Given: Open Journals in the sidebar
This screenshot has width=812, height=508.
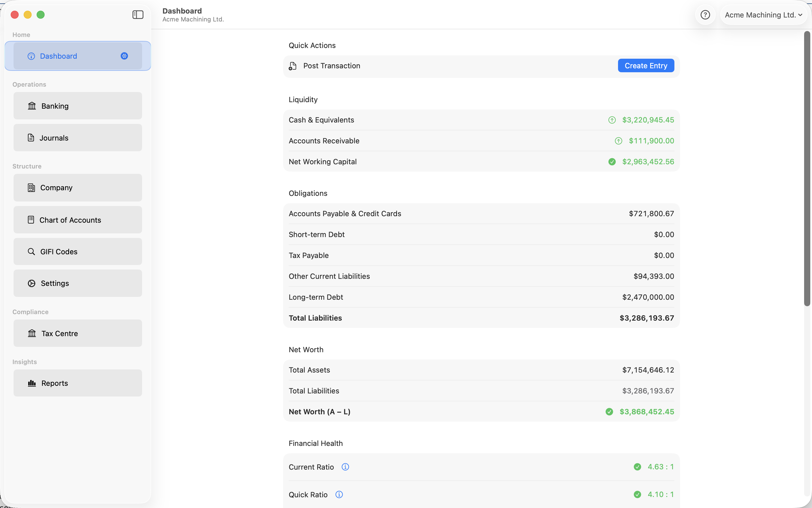Looking at the screenshot, I should point(78,138).
